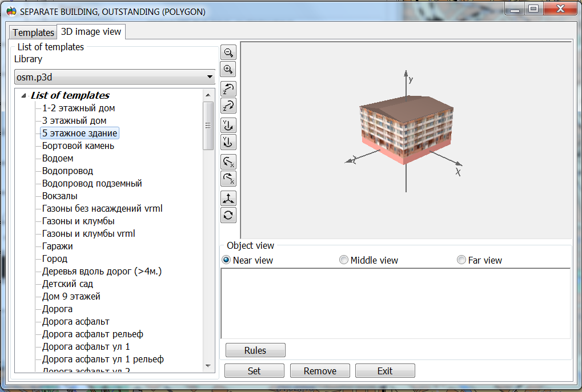
Task: Click the three-axes coordinate icon
Action: (x=228, y=198)
